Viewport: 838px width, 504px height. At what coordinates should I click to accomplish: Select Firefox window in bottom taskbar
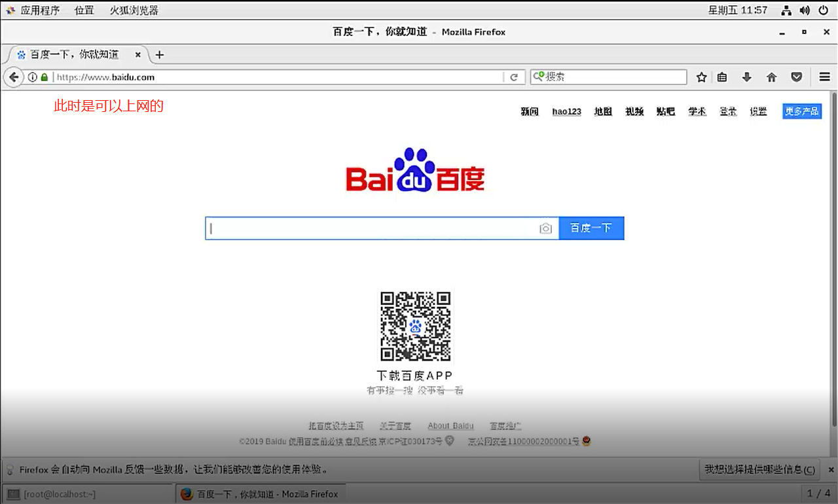coord(261,494)
